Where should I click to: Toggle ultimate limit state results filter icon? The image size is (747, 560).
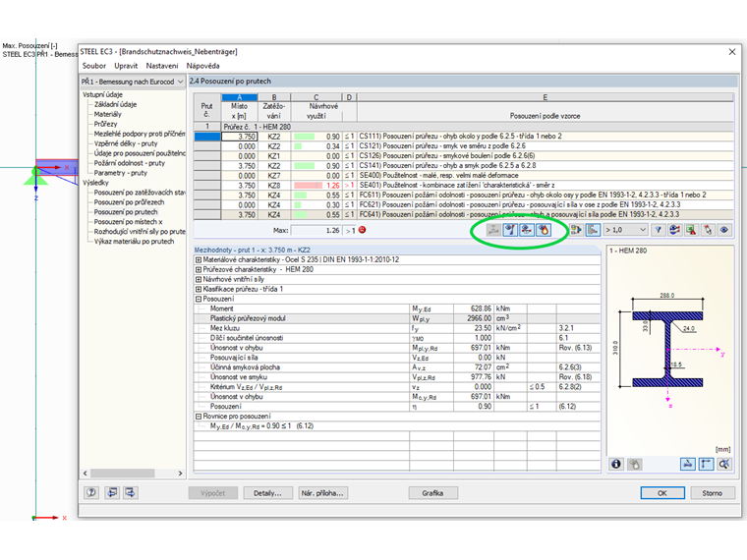[x=510, y=230]
